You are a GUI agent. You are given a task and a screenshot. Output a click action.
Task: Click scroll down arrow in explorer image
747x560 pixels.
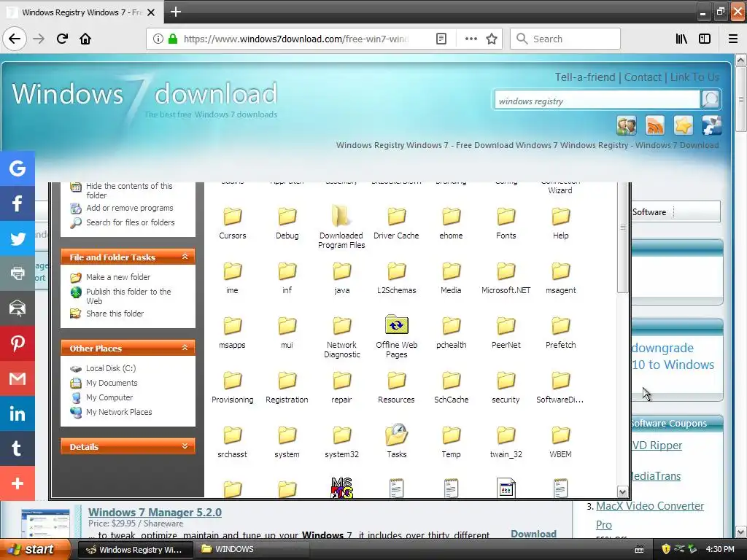click(623, 491)
